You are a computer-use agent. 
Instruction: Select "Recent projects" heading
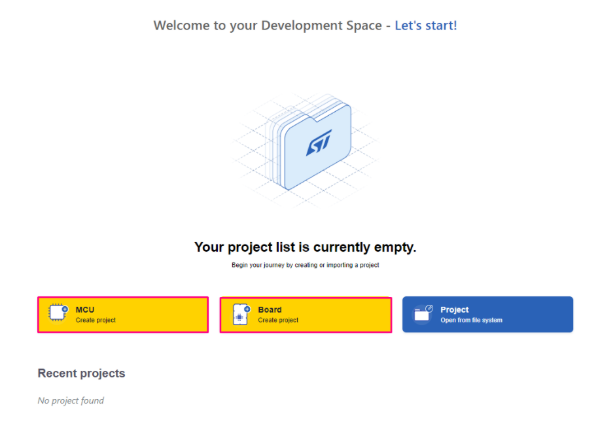81,373
